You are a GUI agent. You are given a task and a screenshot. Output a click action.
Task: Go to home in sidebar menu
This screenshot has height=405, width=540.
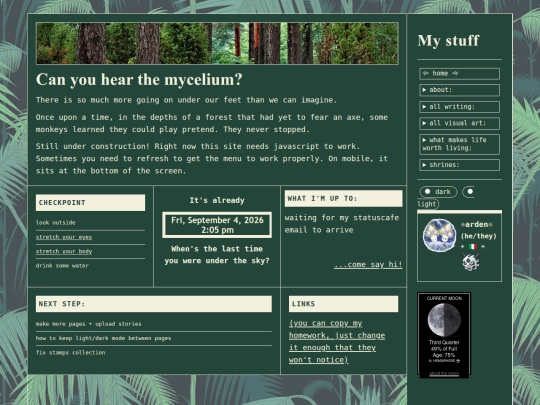tap(459, 73)
